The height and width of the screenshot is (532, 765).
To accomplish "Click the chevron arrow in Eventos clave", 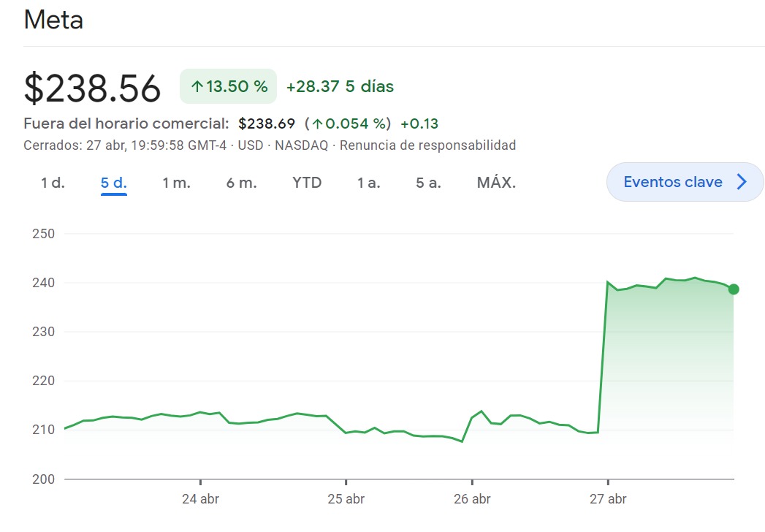I will pos(742,182).
